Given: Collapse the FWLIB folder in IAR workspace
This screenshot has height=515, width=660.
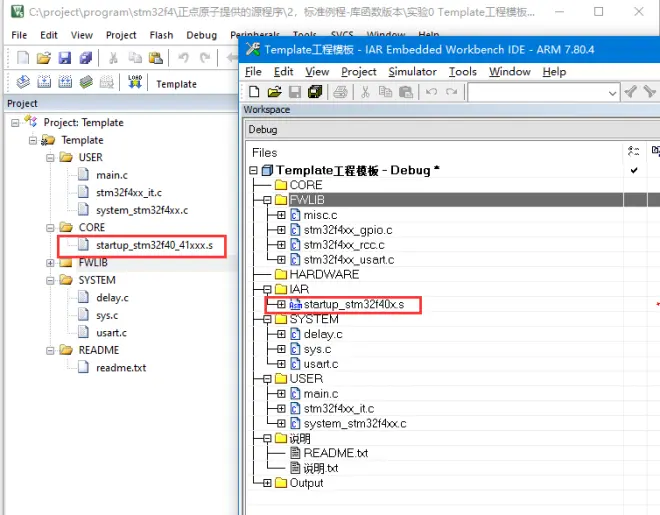Looking at the screenshot, I should tap(267, 200).
